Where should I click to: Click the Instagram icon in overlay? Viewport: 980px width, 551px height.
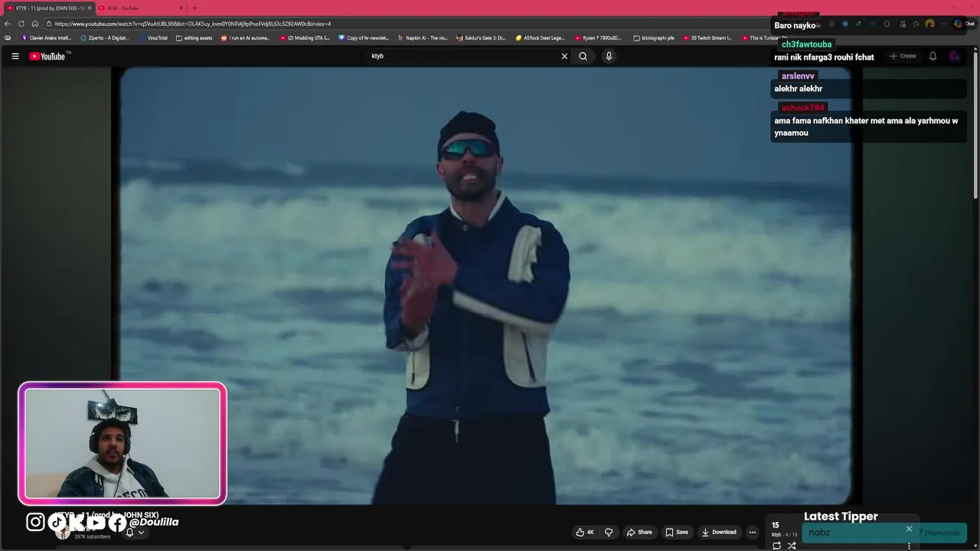35,522
